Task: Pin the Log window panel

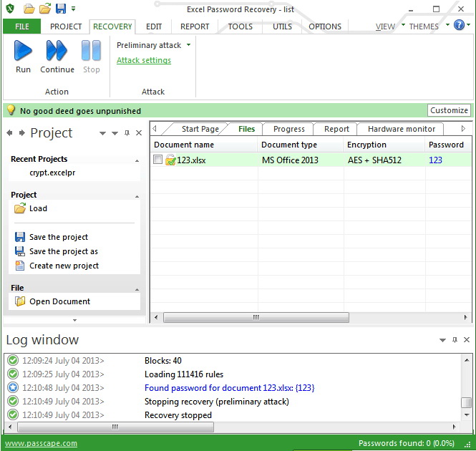Action: [455, 339]
